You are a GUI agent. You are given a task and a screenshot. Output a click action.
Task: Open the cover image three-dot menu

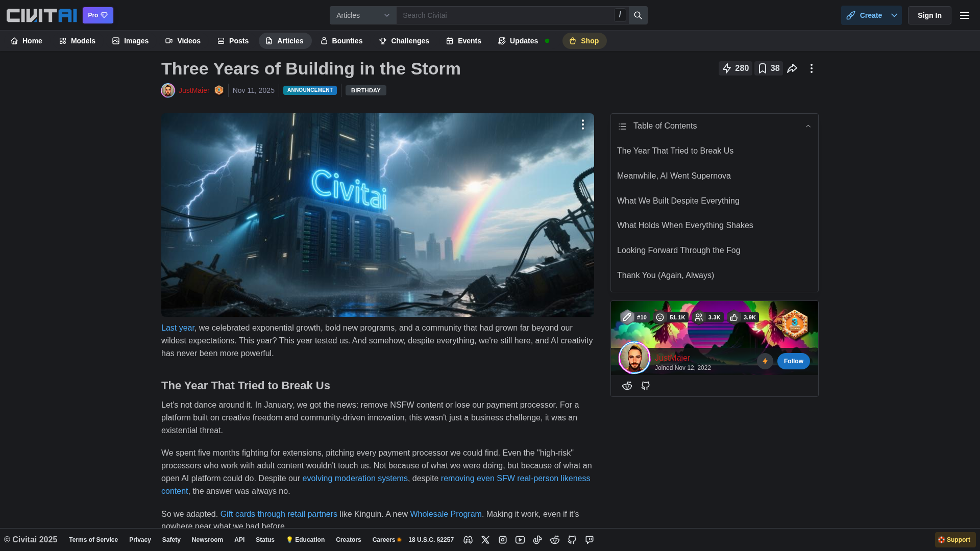coord(582,125)
